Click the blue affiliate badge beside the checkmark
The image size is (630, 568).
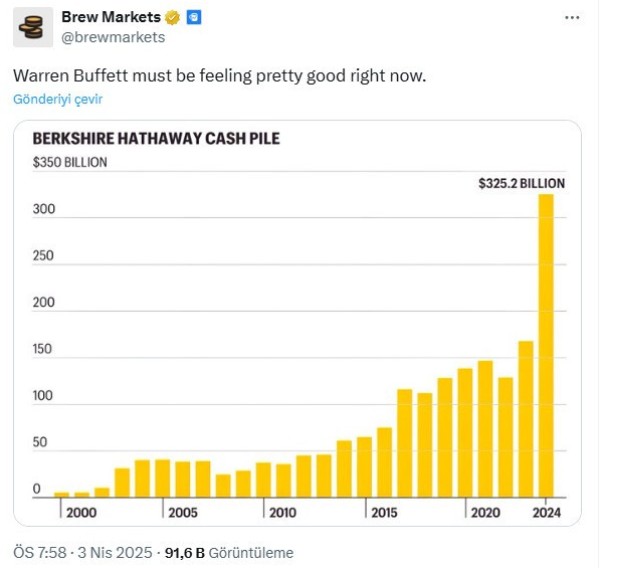coord(194,18)
